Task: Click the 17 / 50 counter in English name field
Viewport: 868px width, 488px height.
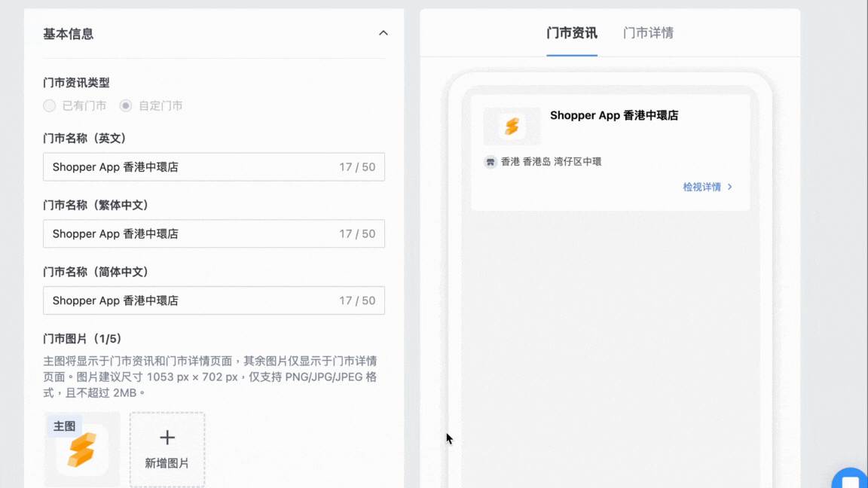Action: pos(357,167)
